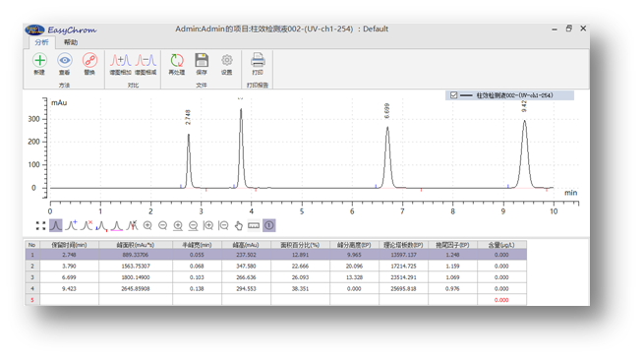The width and height of the screenshot is (644, 358).
Task: Uncheck the legend checkbox for UV-ch1-254 trace
Action: (453, 95)
